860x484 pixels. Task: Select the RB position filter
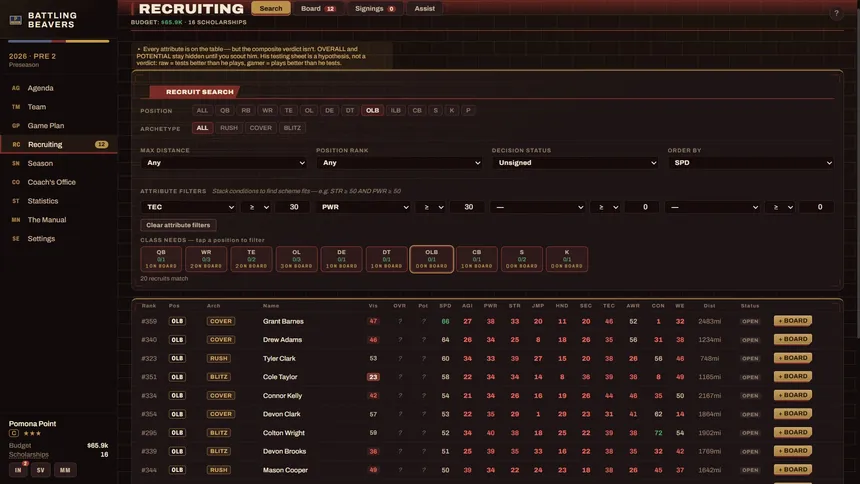pyautogui.click(x=246, y=110)
